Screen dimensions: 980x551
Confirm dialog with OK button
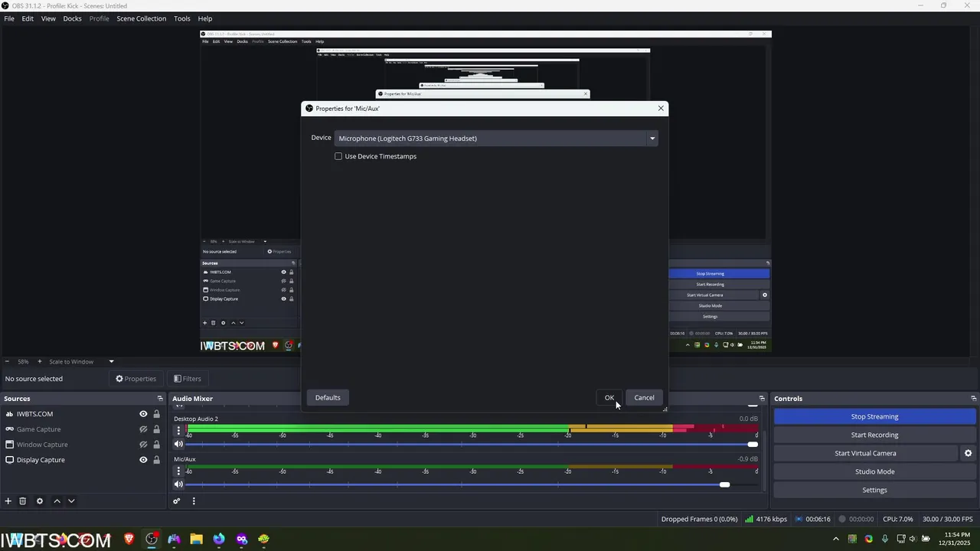pos(609,397)
